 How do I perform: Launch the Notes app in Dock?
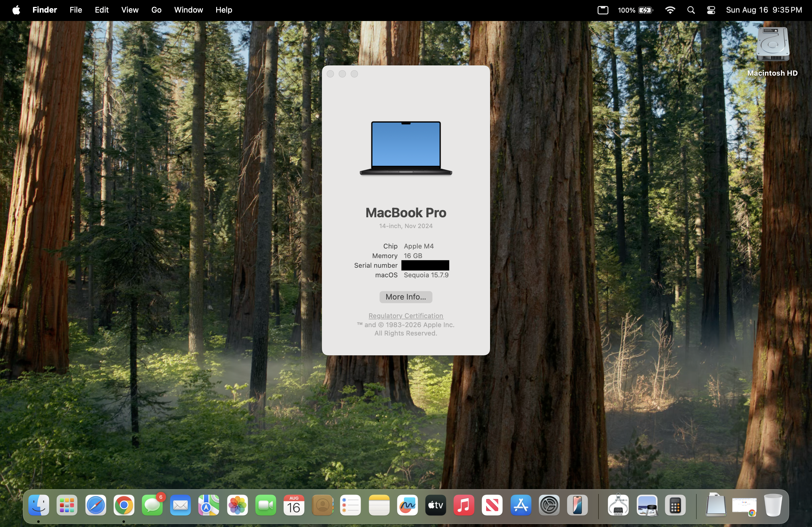pyautogui.click(x=379, y=505)
